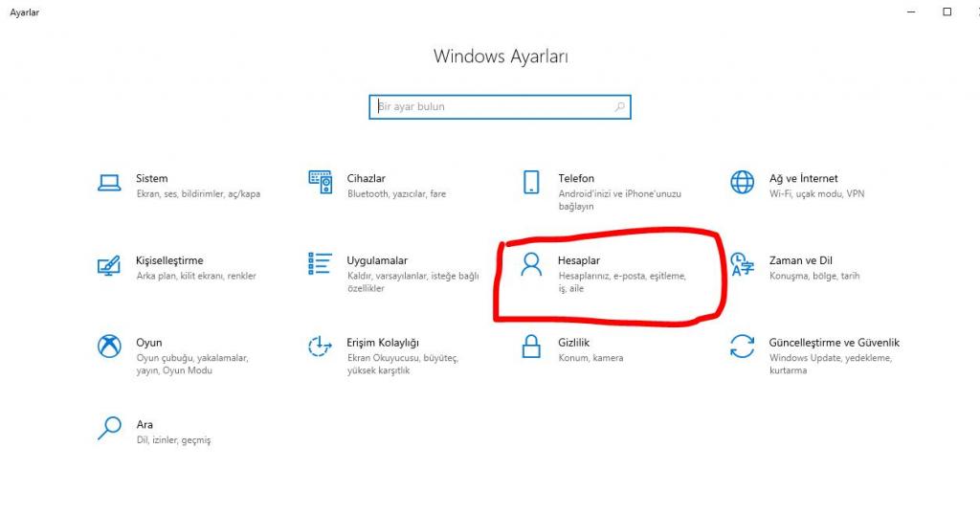Choose the Ağ ve İnternet title
This screenshot has height=515, width=980.
click(804, 178)
